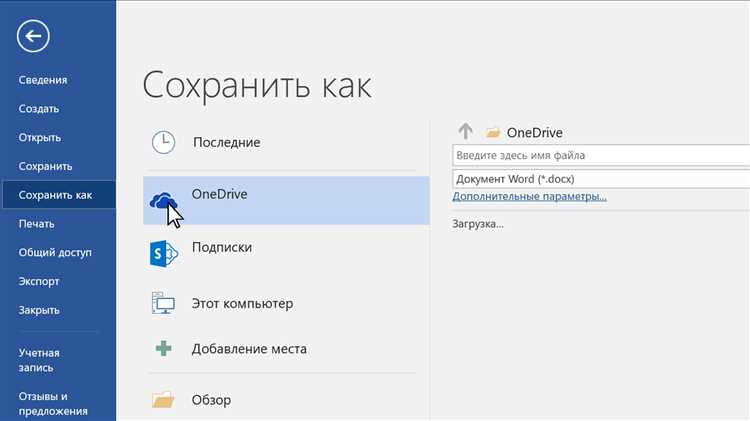This screenshot has width=750, height=421.
Task: Choose Закрыть in the sidebar
Action: pyautogui.click(x=39, y=310)
